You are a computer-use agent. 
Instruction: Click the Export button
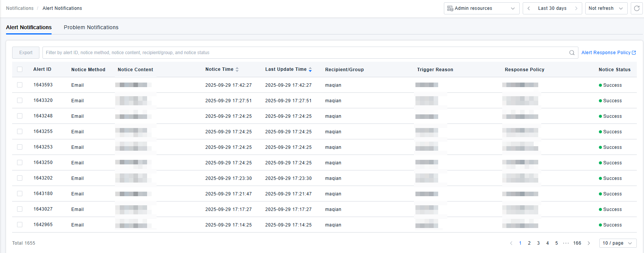(26, 53)
